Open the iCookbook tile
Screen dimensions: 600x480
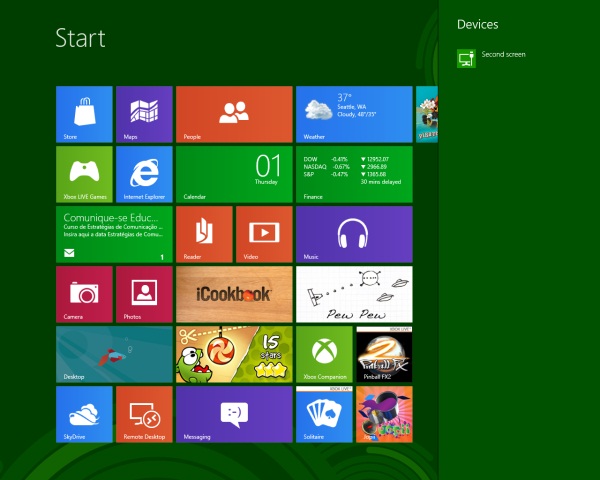[x=234, y=294]
